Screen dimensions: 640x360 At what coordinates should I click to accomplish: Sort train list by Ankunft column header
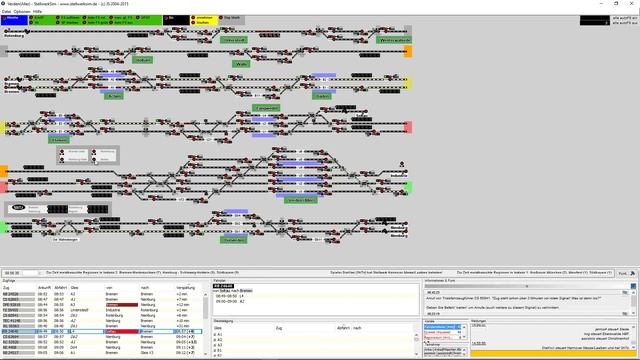(44, 288)
